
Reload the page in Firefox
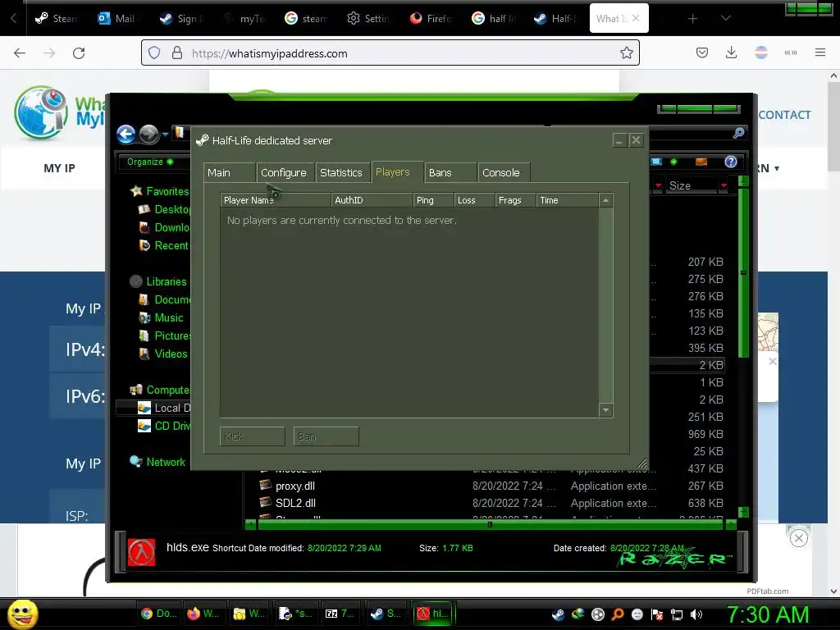[79, 53]
